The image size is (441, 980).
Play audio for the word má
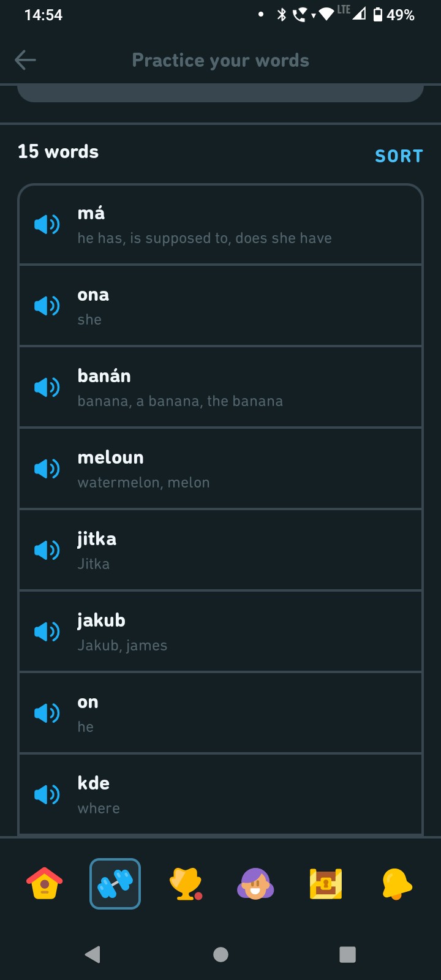click(47, 225)
